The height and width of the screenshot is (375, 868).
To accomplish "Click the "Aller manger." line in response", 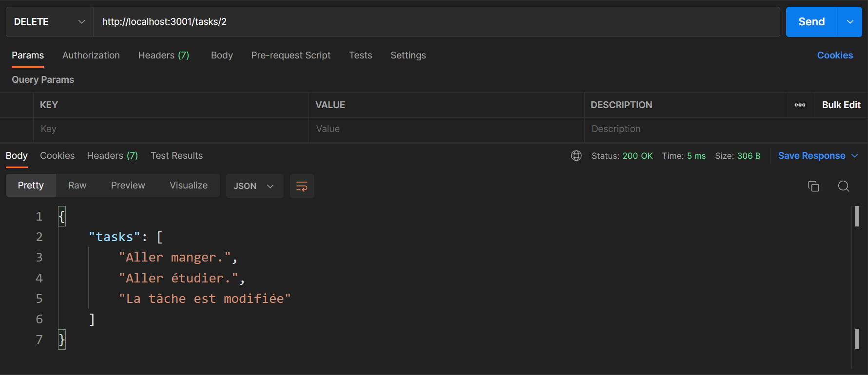I will 178,258.
